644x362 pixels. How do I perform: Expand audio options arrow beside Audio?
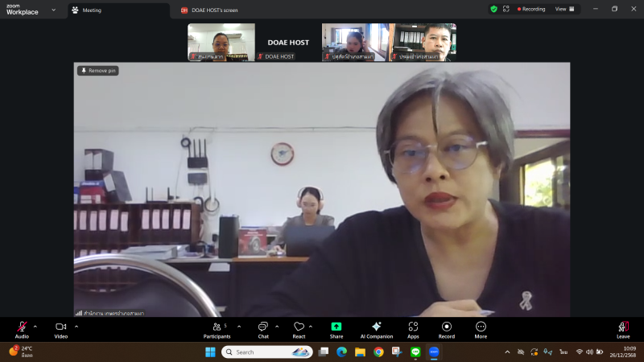point(35,326)
